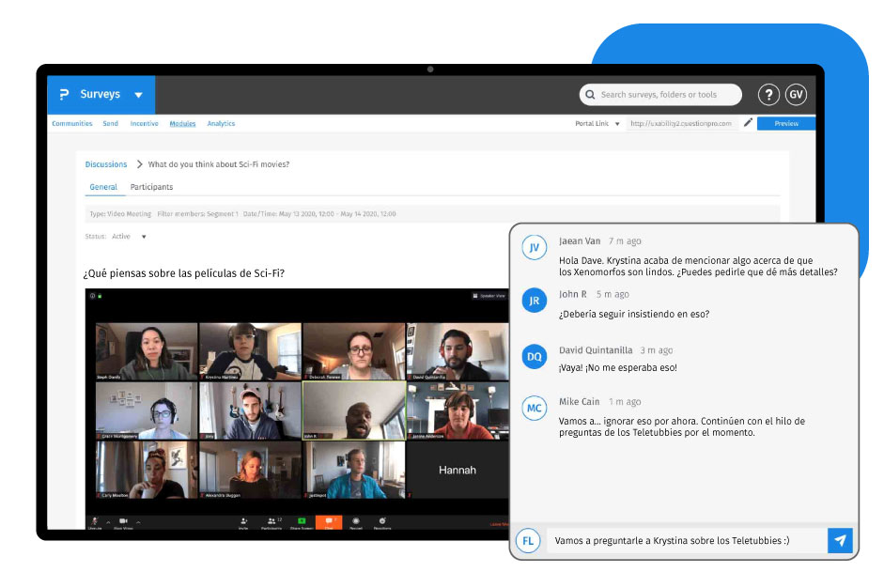884x588 pixels.
Task: Go back via Discussions breadcrumb link
Action: (x=106, y=164)
